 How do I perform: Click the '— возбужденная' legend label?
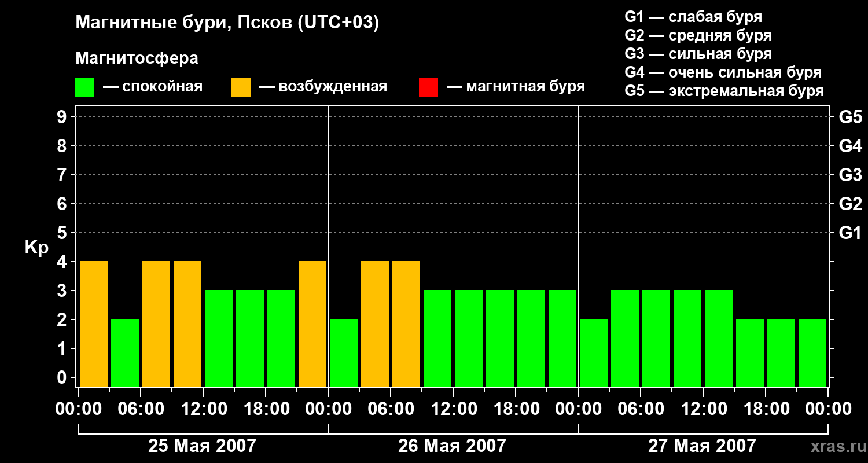323,87
